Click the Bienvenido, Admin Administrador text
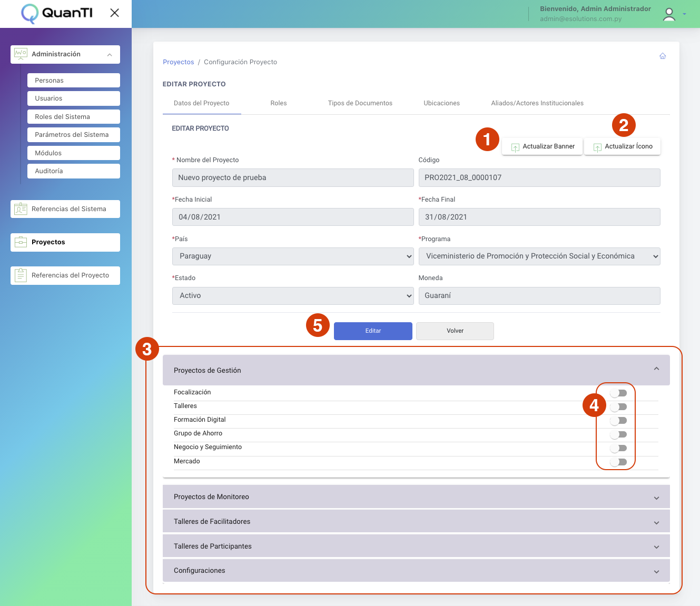Image resolution: width=700 pixels, height=606 pixels. tap(595, 9)
